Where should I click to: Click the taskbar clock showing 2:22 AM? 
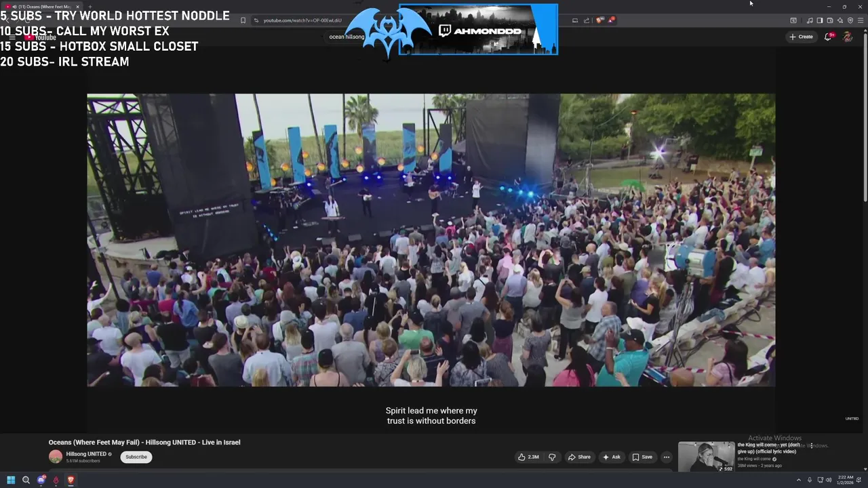click(x=846, y=480)
